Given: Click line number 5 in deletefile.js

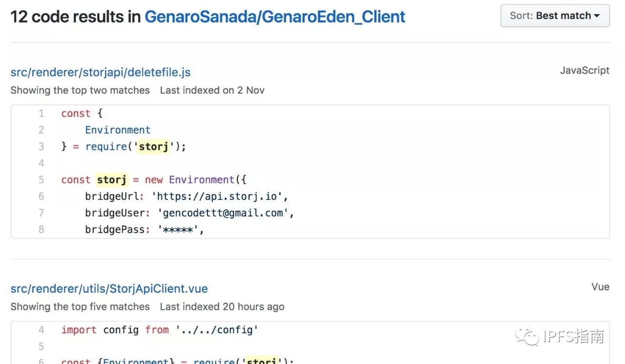Looking at the screenshot, I should tap(42, 180).
